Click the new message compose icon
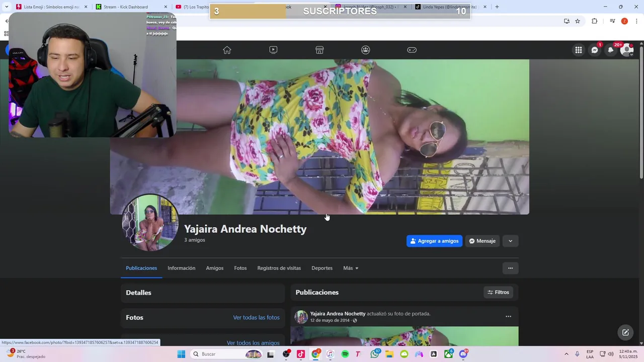 (625, 332)
